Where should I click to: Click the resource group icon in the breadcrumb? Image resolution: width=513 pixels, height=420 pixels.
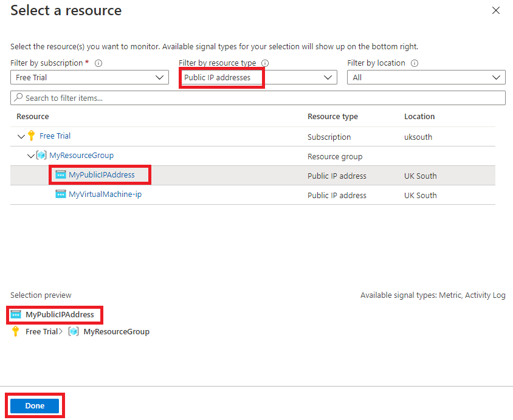[x=73, y=331]
